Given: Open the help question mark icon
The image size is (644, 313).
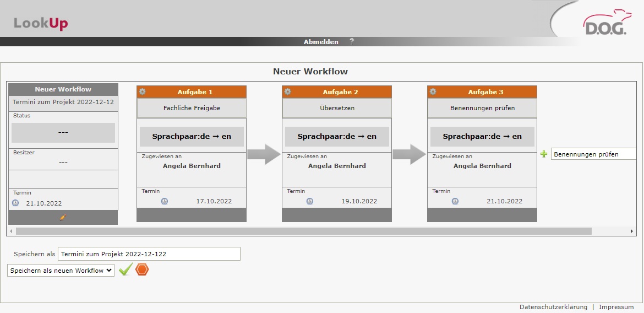Looking at the screenshot, I should (x=352, y=41).
